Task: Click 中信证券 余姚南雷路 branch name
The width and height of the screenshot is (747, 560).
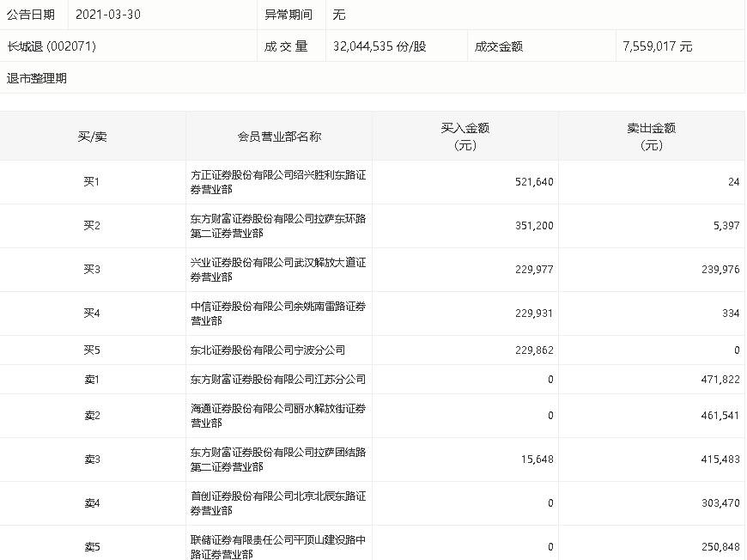Action: click(278, 313)
